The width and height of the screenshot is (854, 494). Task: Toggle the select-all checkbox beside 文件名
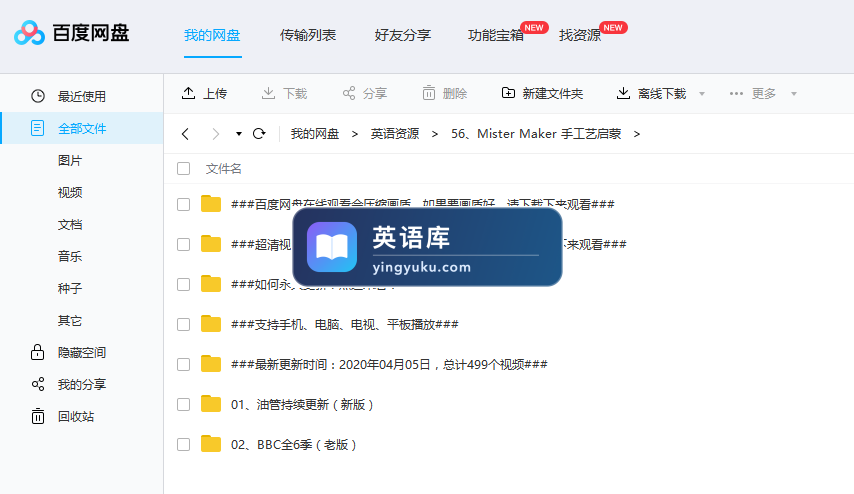tap(184, 168)
